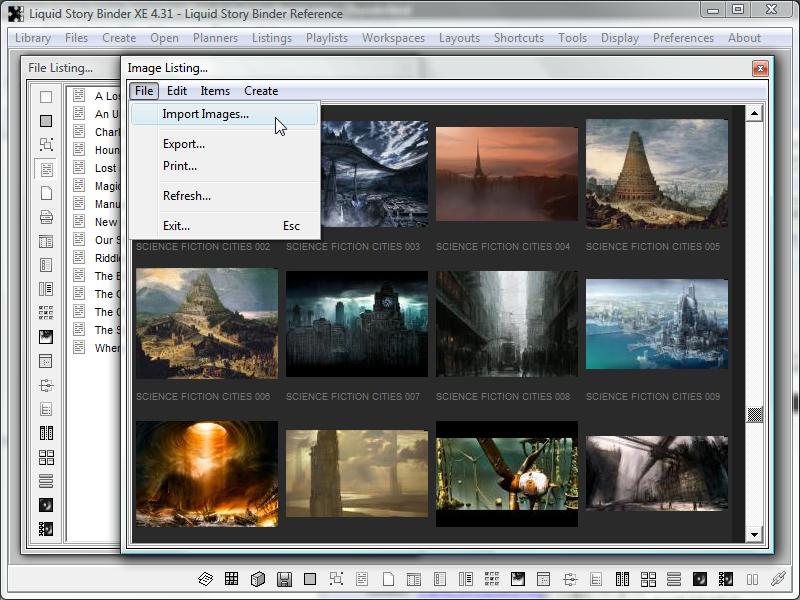Image resolution: width=800 pixels, height=600 pixels.
Task: Open the Create menu in Image Listing
Action: [261, 91]
